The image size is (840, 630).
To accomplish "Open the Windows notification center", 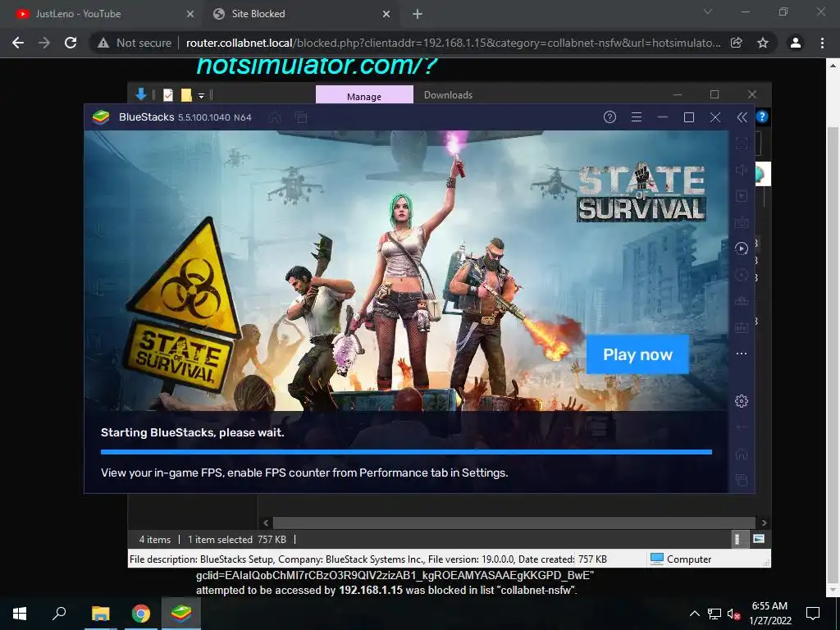I will tap(813, 614).
